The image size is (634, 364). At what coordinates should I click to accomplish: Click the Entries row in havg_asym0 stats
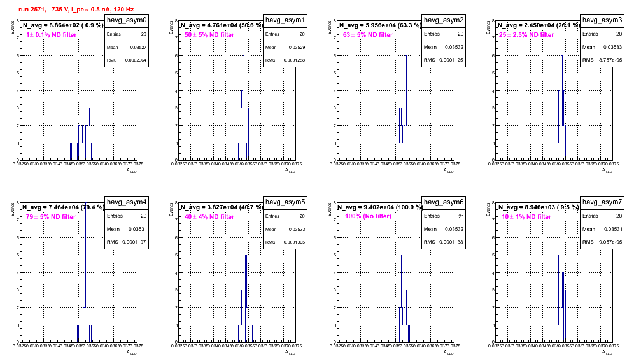point(127,34)
